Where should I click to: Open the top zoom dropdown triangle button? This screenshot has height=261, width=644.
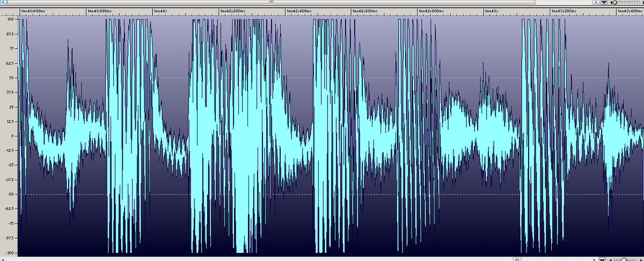point(604,3)
